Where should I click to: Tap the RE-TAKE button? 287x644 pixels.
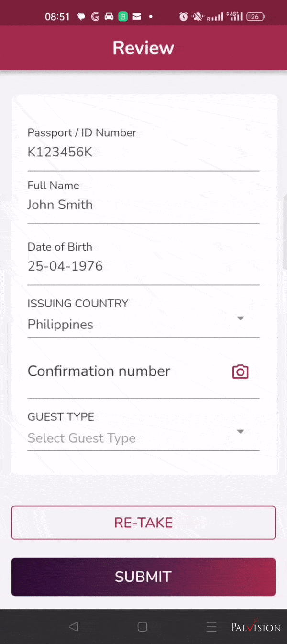coord(143,523)
